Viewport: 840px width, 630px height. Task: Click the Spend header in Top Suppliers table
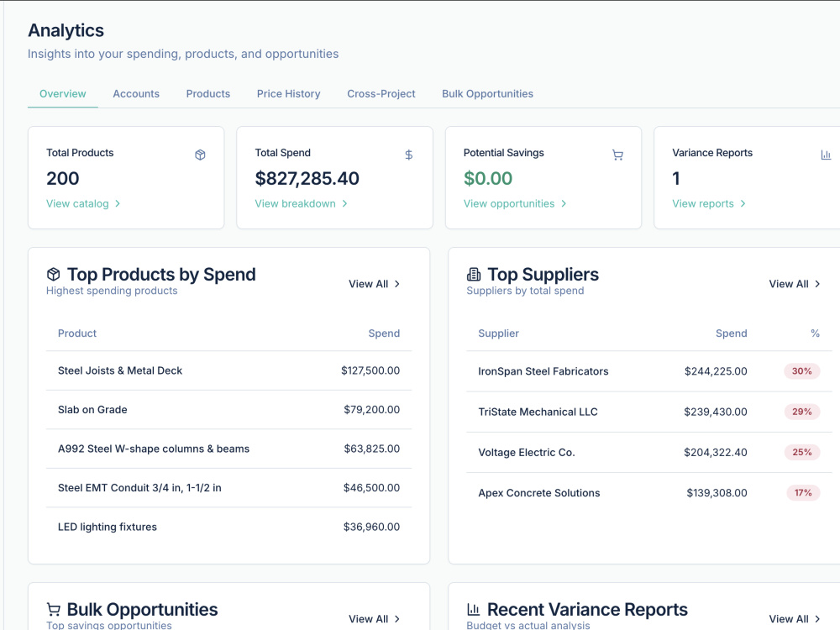[x=732, y=333]
